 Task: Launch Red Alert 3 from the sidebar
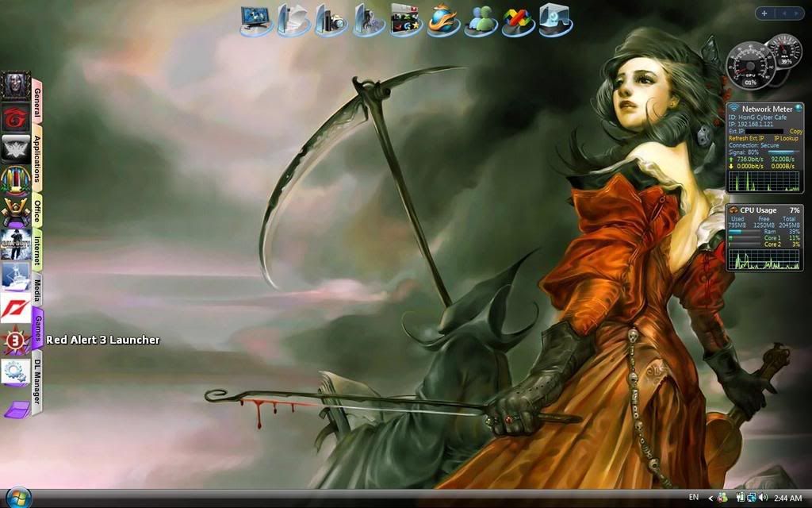pyautogui.click(x=16, y=340)
